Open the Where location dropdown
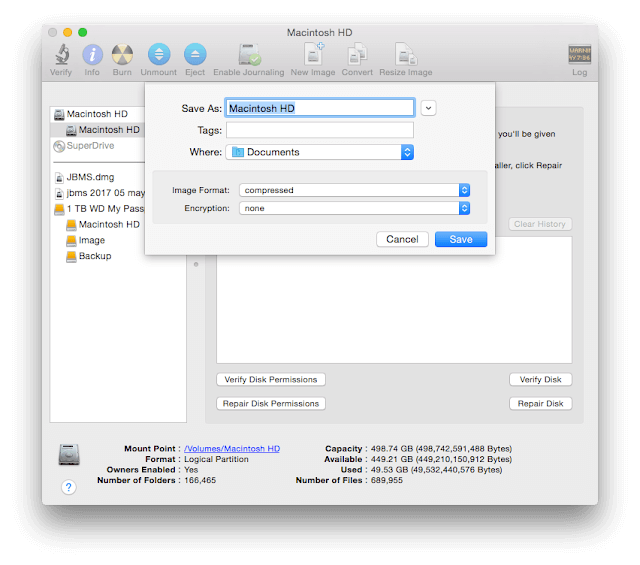640x565 pixels. [319, 152]
